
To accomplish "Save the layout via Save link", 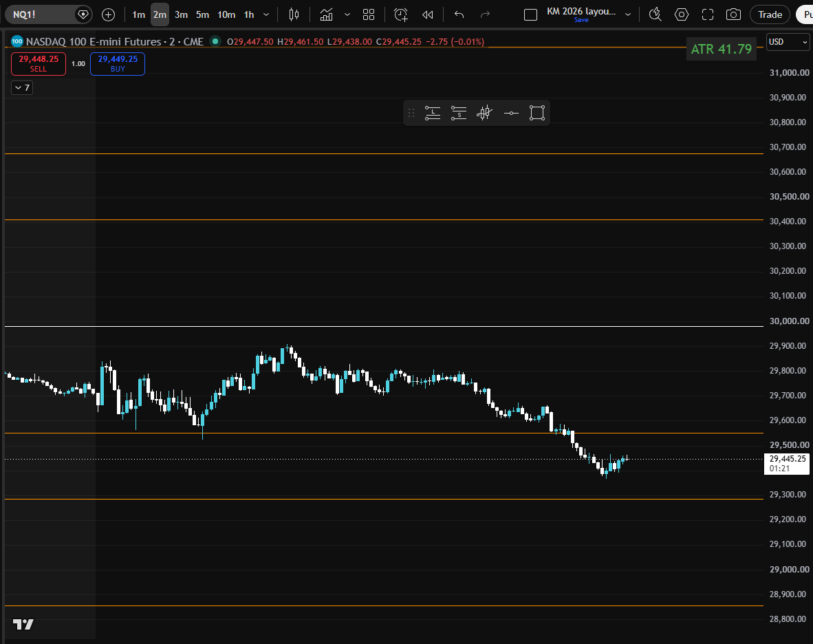I will click(581, 20).
